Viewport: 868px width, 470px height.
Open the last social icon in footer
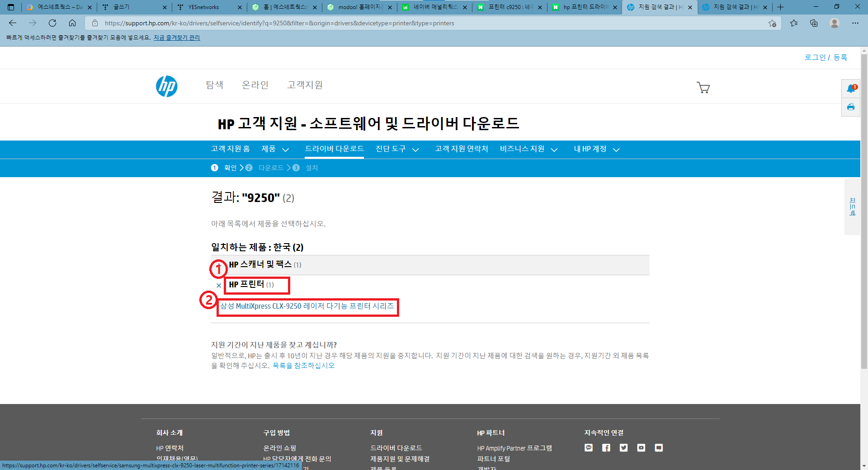[659, 448]
